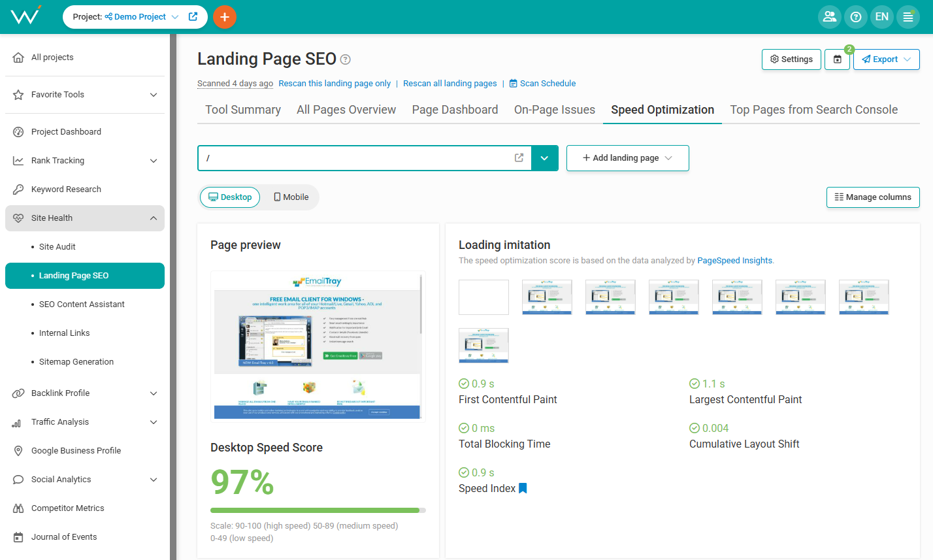The image size is (933, 560).
Task: Click Rescan this landing page only
Action: 335,84
